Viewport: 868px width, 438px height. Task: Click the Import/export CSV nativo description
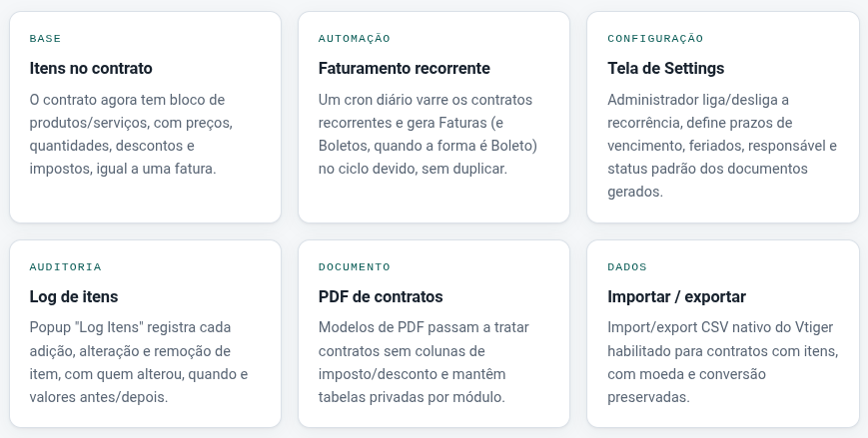click(x=722, y=362)
